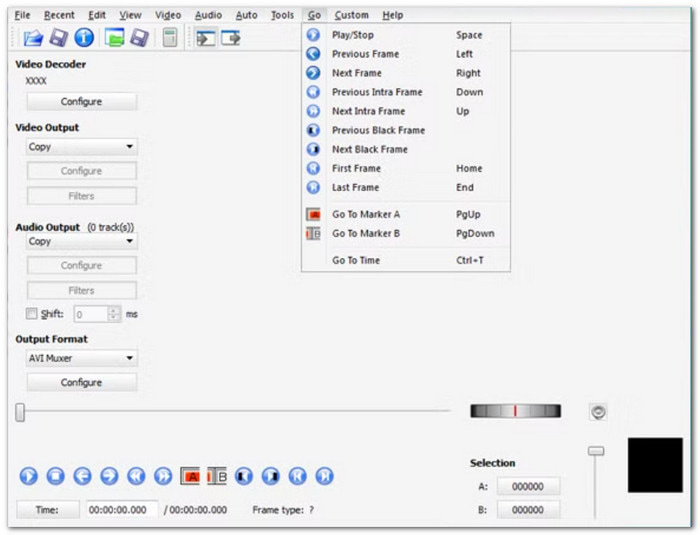Click the vertical volume slider handle

tap(596, 451)
